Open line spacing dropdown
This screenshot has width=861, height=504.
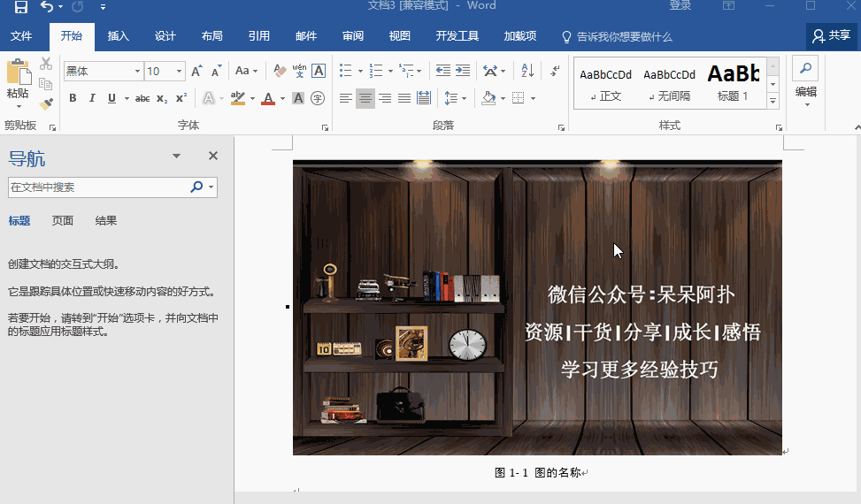[x=455, y=99]
